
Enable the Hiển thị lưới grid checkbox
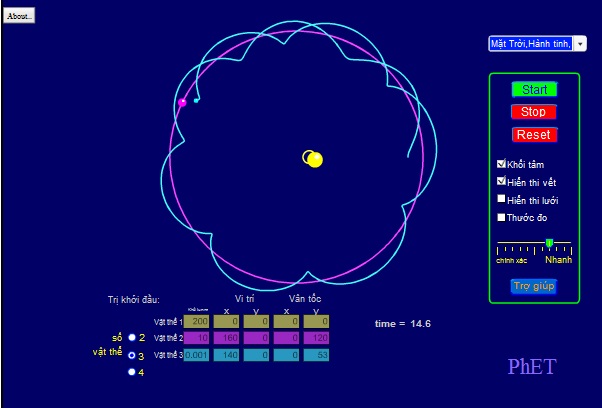coord(502,199)
